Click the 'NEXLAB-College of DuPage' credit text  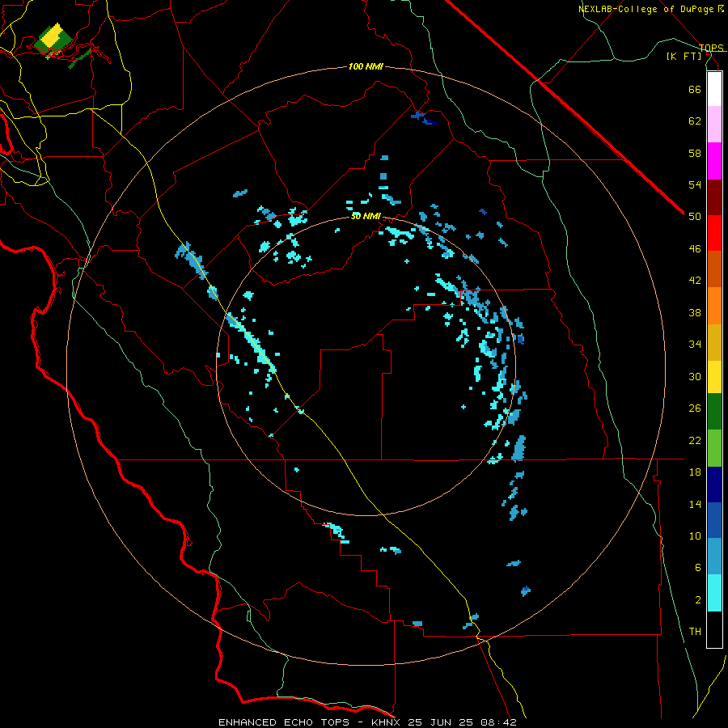coord(647,9)
